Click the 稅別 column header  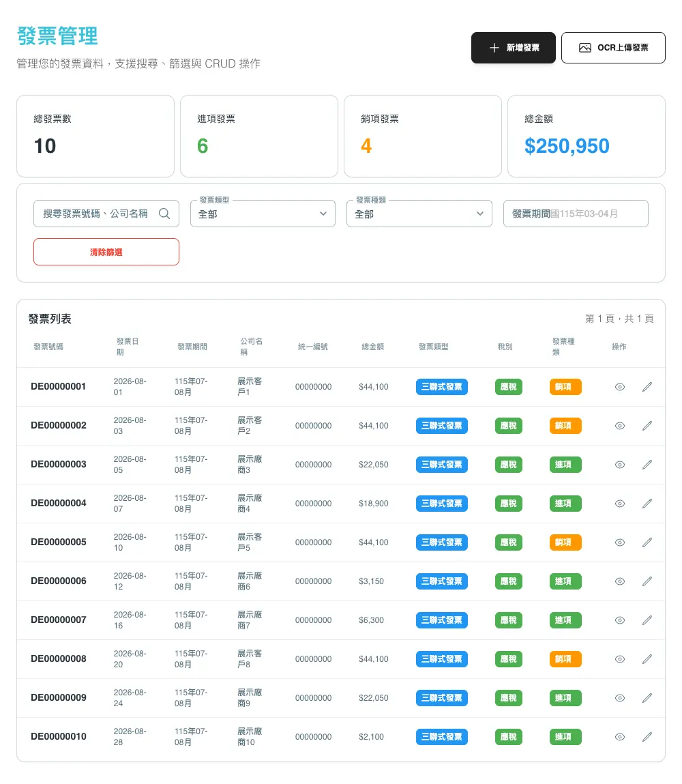(x=505, y=347)
